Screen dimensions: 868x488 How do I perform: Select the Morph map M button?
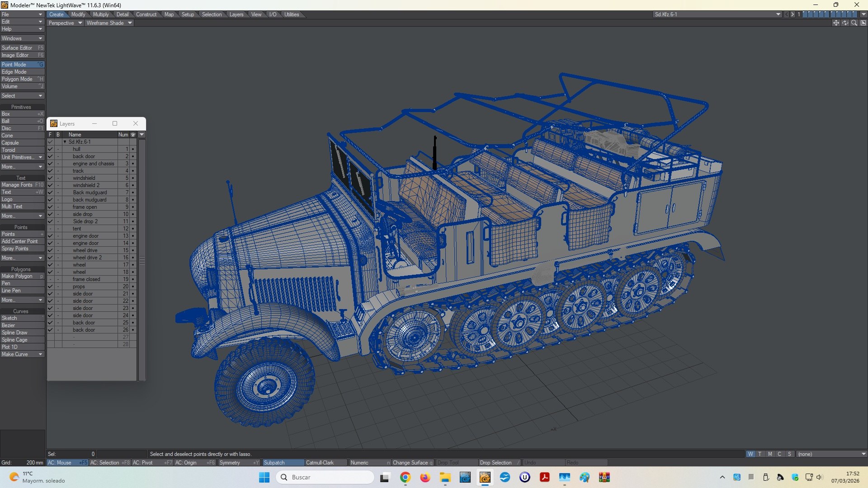pos(770,454)
